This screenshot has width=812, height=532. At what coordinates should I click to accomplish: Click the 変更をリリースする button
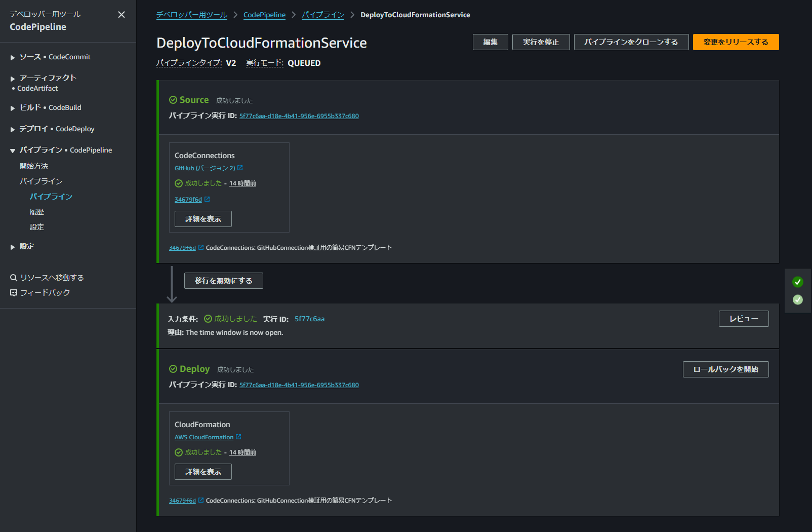pyautogui.click(x=736, y=42)
